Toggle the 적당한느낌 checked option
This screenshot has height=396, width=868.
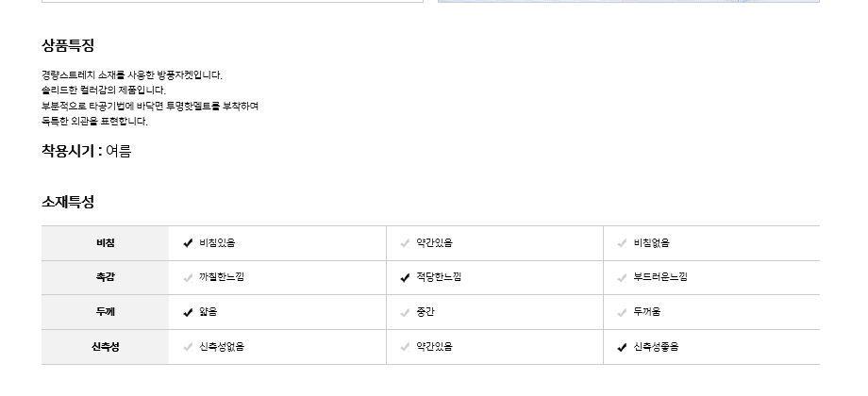[405, 277]
